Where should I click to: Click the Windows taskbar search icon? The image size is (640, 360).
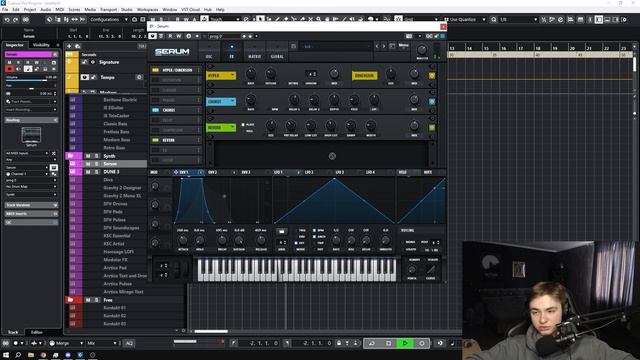coord(18,355)
